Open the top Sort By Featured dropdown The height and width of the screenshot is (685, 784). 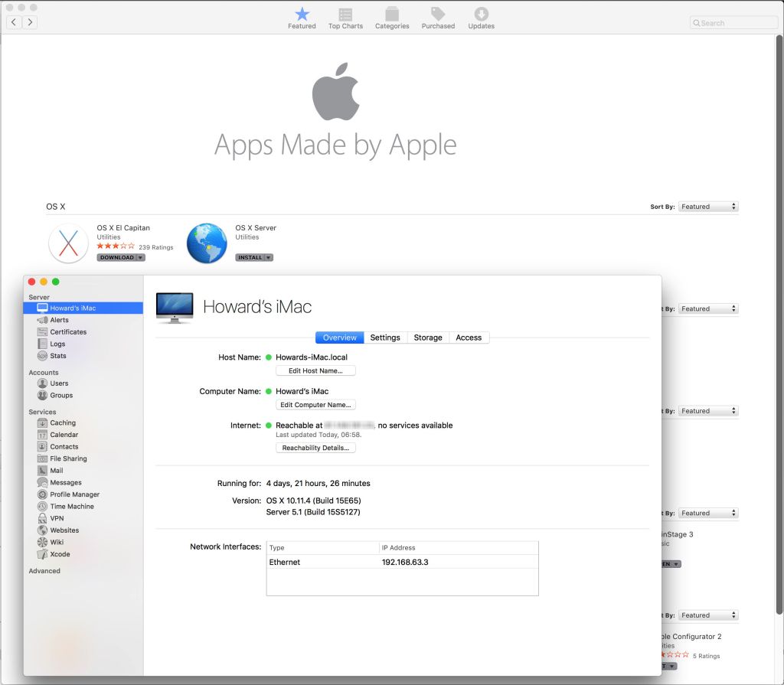tap(708, 207)
